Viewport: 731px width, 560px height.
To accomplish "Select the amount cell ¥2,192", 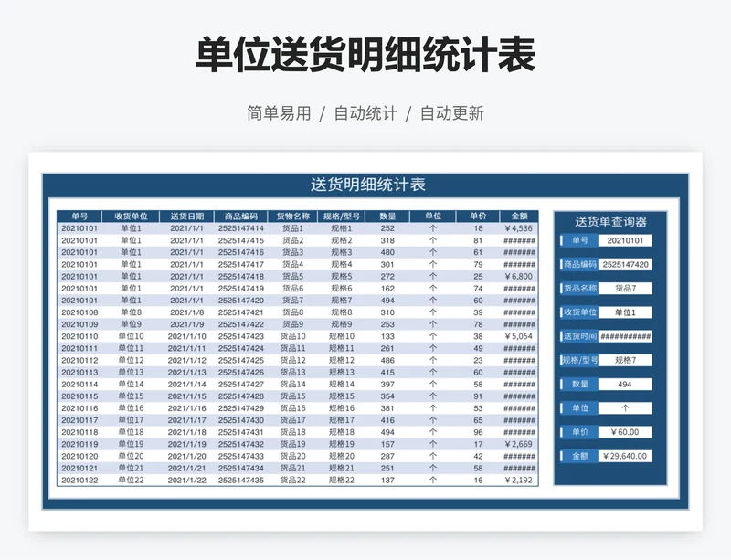I will click(x=519, y=481).
